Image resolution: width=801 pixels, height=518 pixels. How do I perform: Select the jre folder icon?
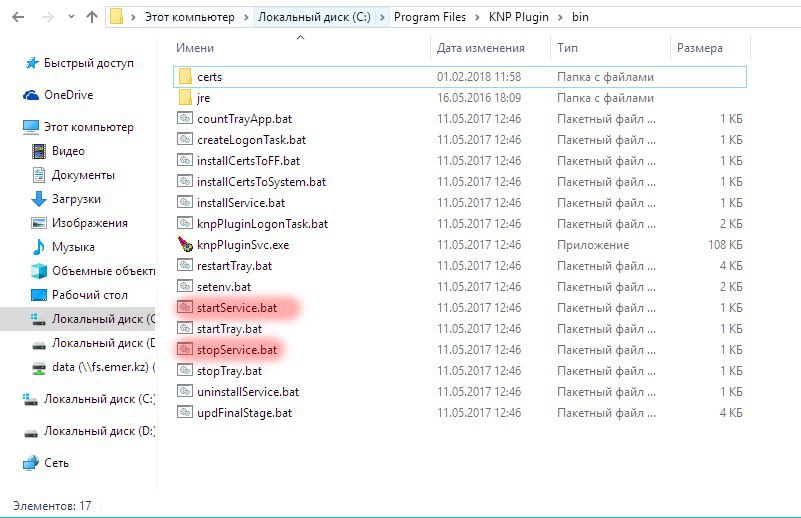pyautogui.click(x=185, y=98)
